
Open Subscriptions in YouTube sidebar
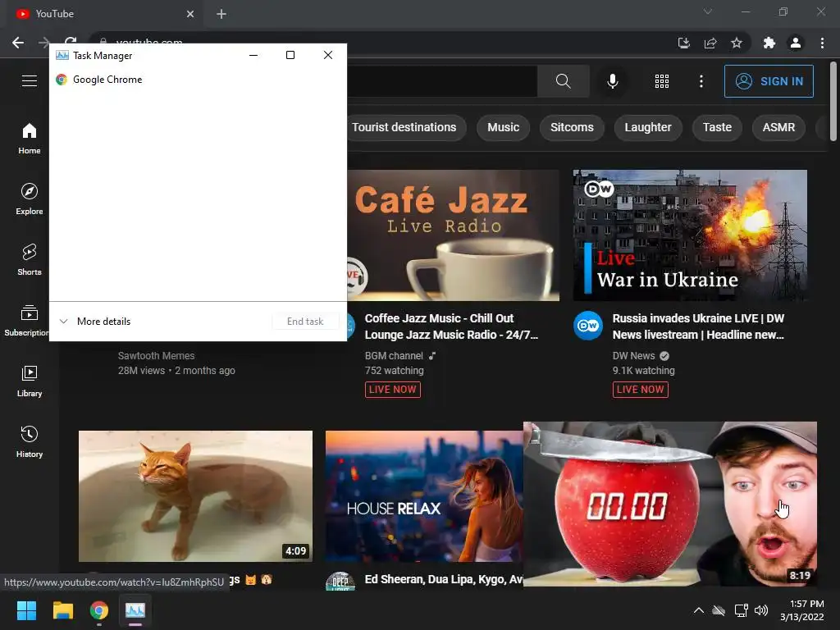click(x=27, y=321)
